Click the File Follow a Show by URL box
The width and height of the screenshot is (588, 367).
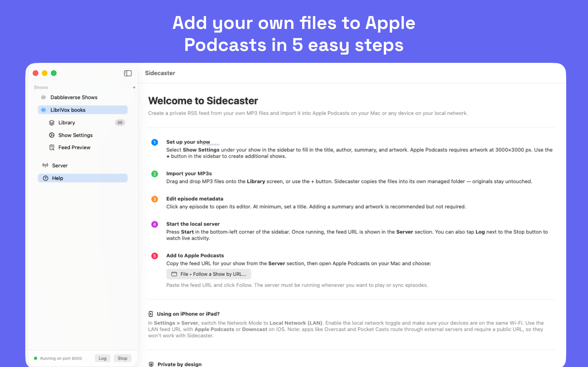(209, 274)
